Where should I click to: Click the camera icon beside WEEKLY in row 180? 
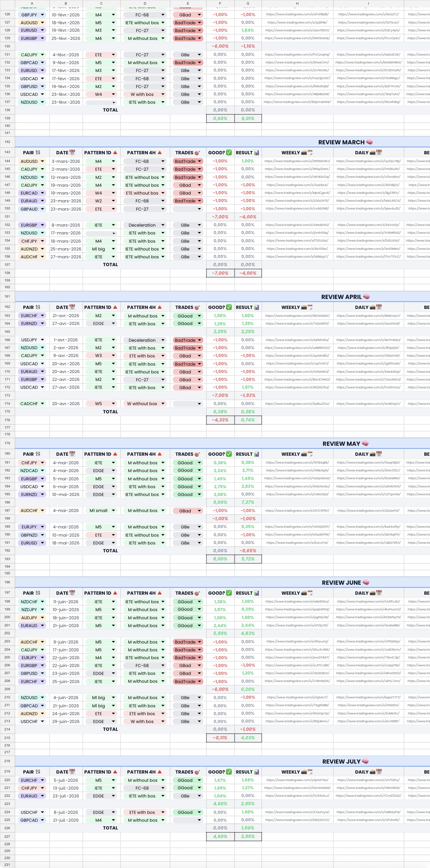pos(304,454)
